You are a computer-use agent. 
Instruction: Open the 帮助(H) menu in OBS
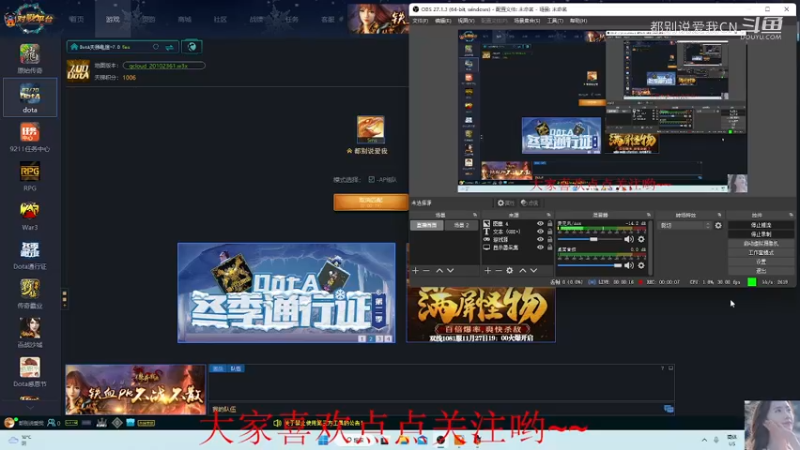point(578,21)
